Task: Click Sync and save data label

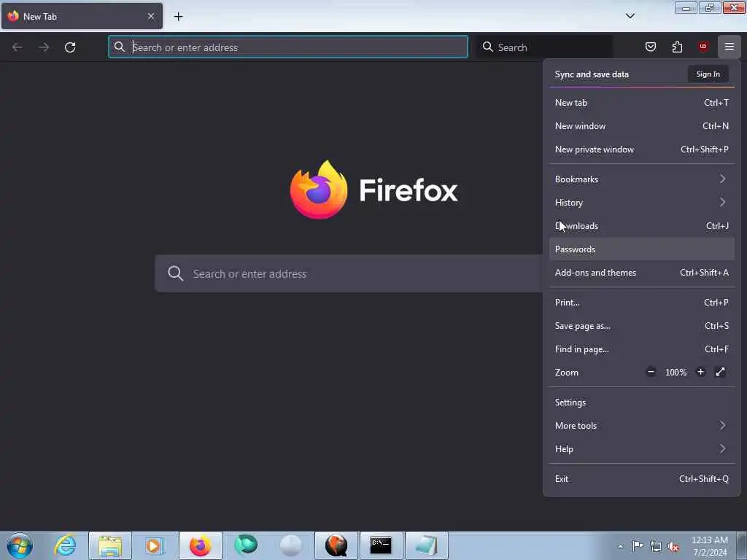Action: [x=592, y=74]
